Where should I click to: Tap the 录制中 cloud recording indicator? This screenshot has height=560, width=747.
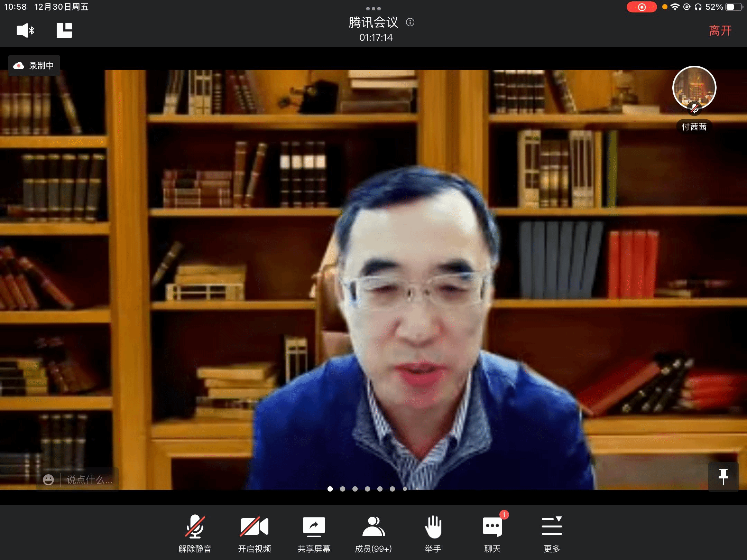34,66
